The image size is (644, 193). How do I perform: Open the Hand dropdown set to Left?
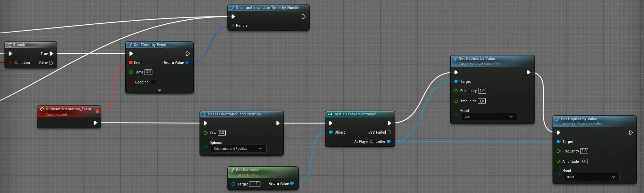coord(489,117)
